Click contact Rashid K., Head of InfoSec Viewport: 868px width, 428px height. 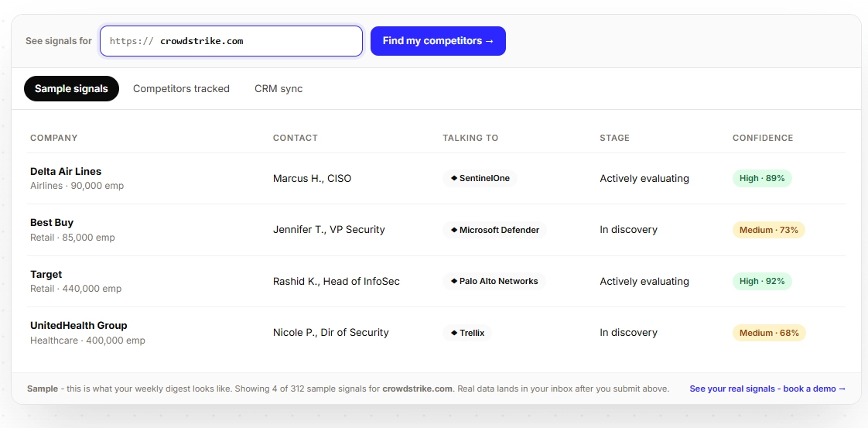click(336, 281)
